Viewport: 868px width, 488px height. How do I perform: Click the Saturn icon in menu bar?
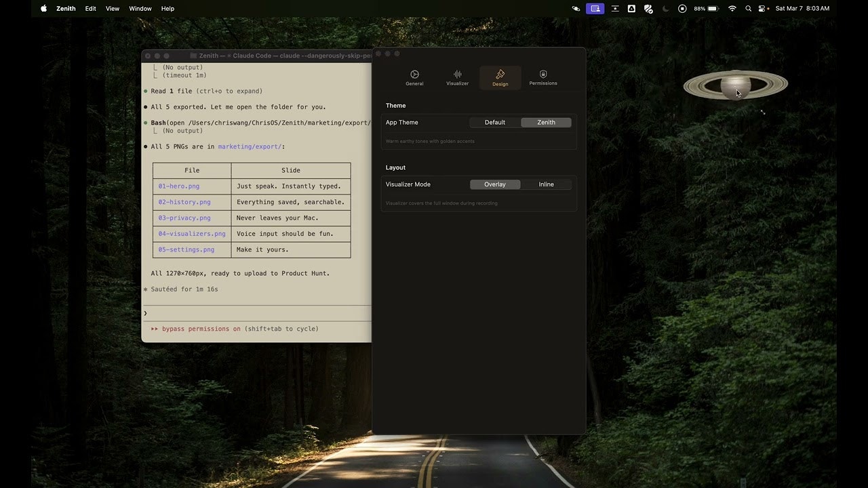576,9
